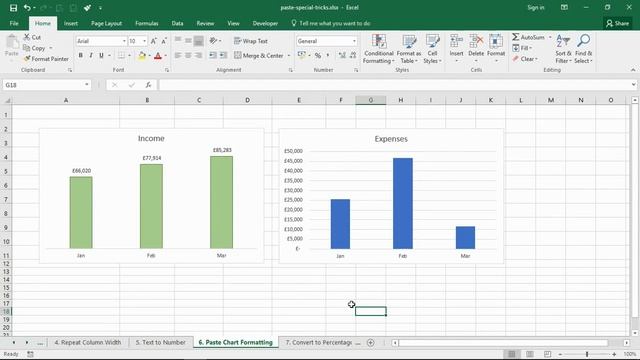Toggle underline formatting
640x360 pixels.
point(101,56)
